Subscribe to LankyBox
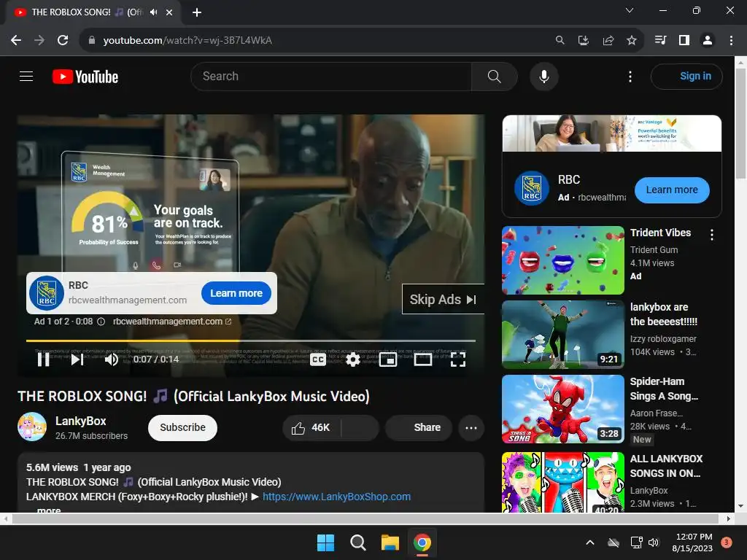 [182, 427]
